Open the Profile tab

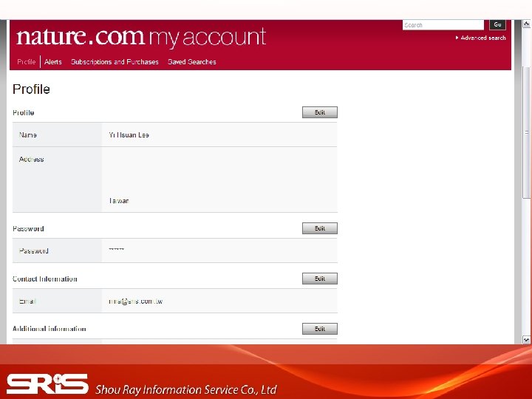[x=27, y=62]
